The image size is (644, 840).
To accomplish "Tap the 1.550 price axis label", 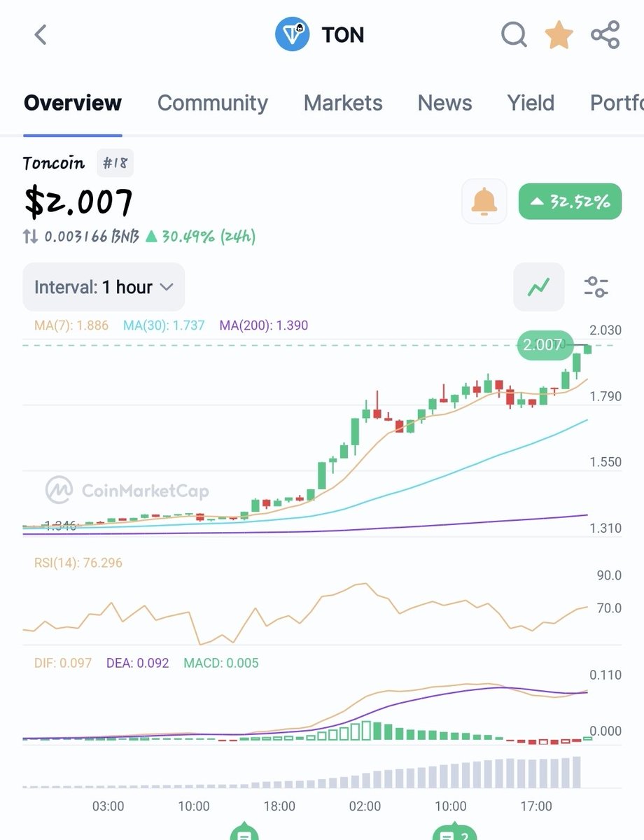I will [x=605, y=462].
